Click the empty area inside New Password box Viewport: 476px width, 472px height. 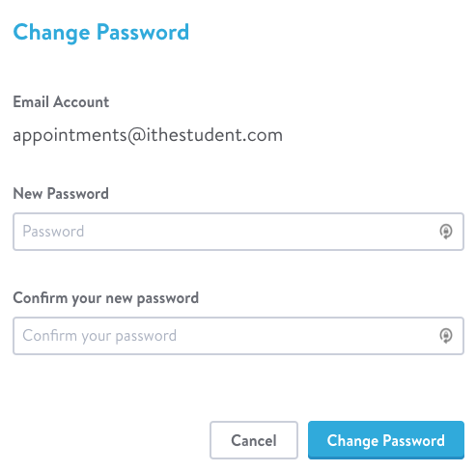click(x=258, y=232)
